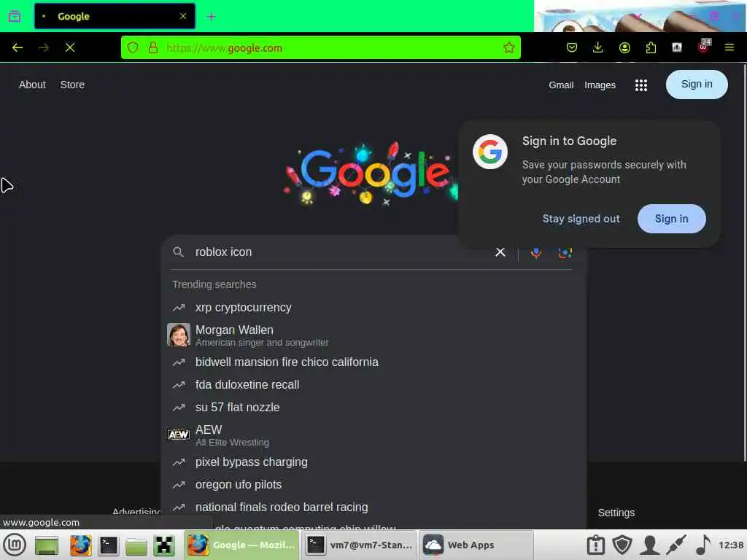747x560 pixels.
Task: Select the Google browser tab
Action: point(115,16)
